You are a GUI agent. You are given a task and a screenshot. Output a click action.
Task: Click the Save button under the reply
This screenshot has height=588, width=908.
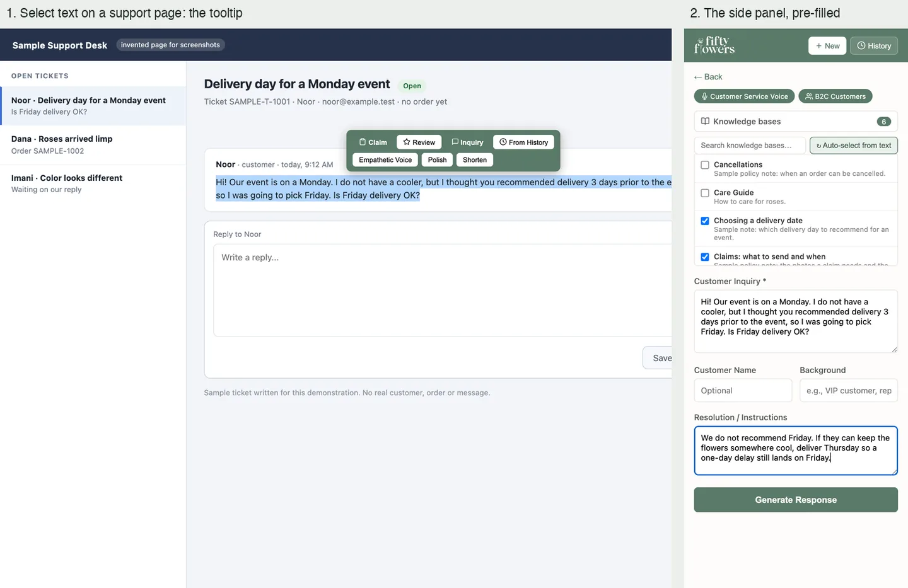click(x=658, y=358)
